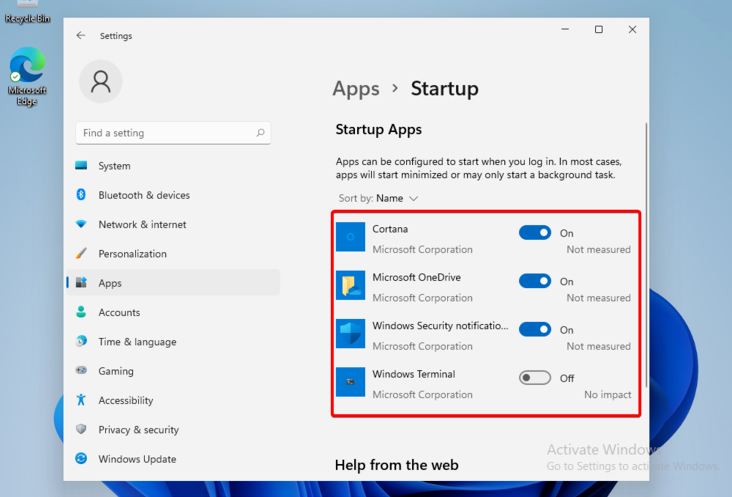Maximize the Settings window

pyautogui.click(x=598, y=29)
